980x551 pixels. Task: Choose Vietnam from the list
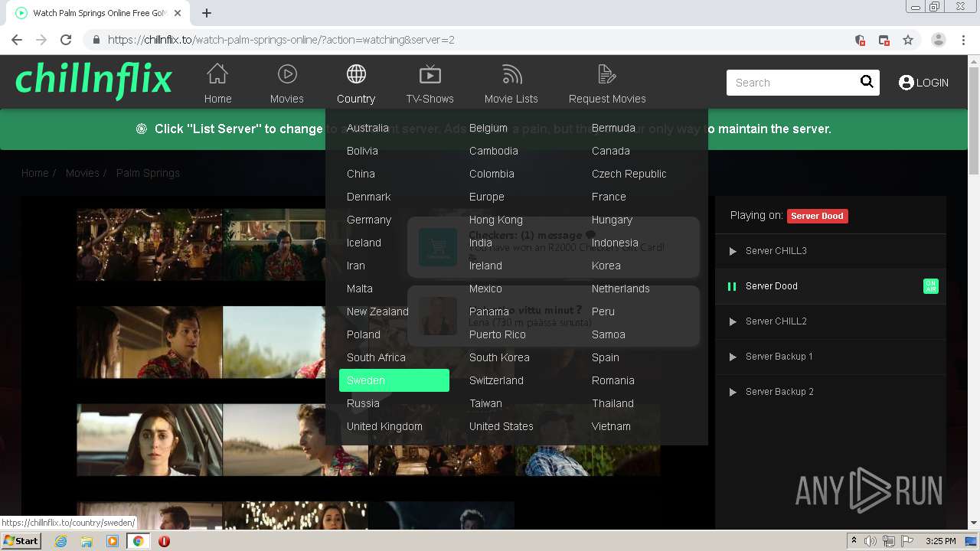pos(611,426)
